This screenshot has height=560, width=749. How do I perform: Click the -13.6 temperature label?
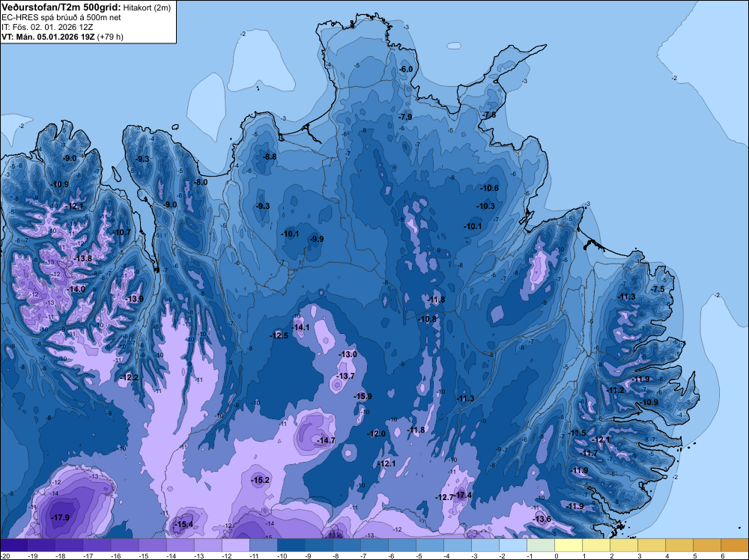coord(542,519)
